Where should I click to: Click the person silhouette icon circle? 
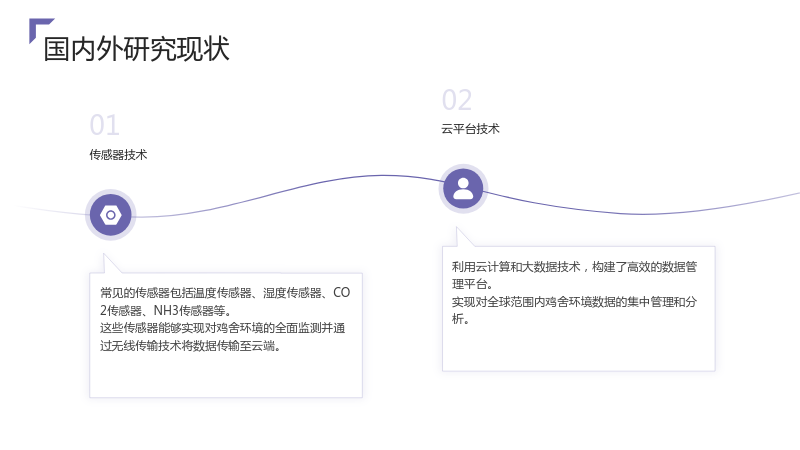pyautogui.click(x=463, y=189)
